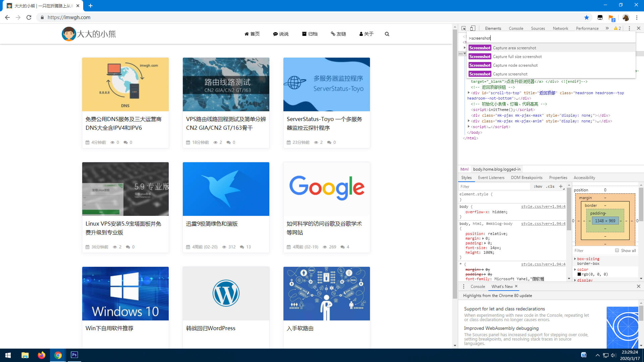Open the profile avatar icon
This screenshot has height=362, width=644.
626,17
